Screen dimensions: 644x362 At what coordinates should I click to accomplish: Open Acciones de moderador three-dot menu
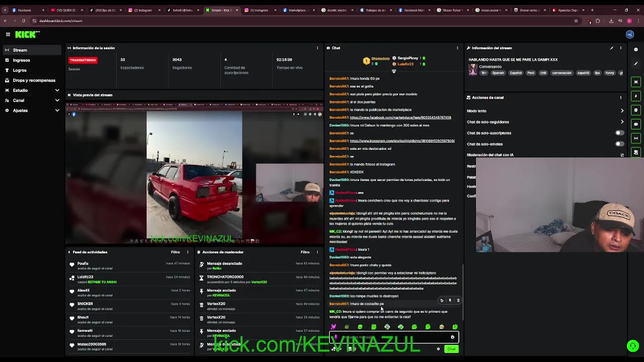pyautogui.click(x=317, y=252)
